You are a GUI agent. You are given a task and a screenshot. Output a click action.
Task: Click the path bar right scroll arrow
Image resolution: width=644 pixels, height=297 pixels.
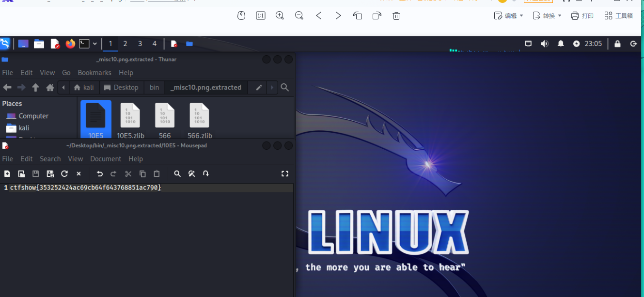point(272,88)
